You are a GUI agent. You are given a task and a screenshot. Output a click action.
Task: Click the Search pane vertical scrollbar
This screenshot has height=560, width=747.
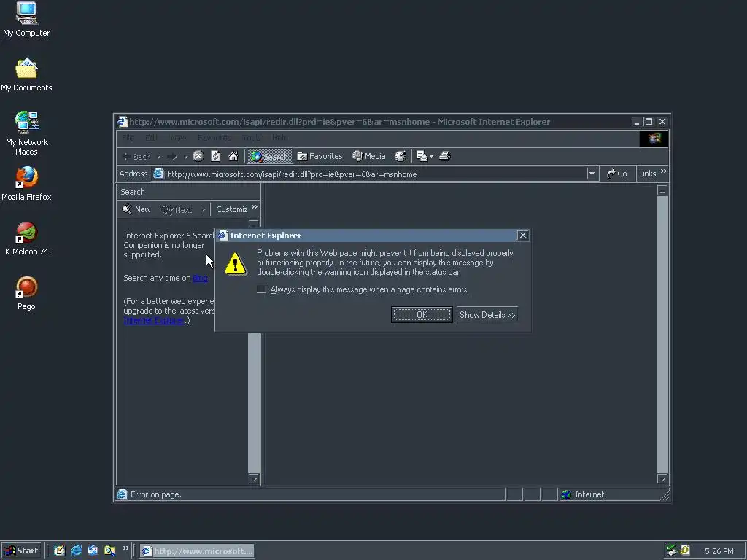coord(253,402)
